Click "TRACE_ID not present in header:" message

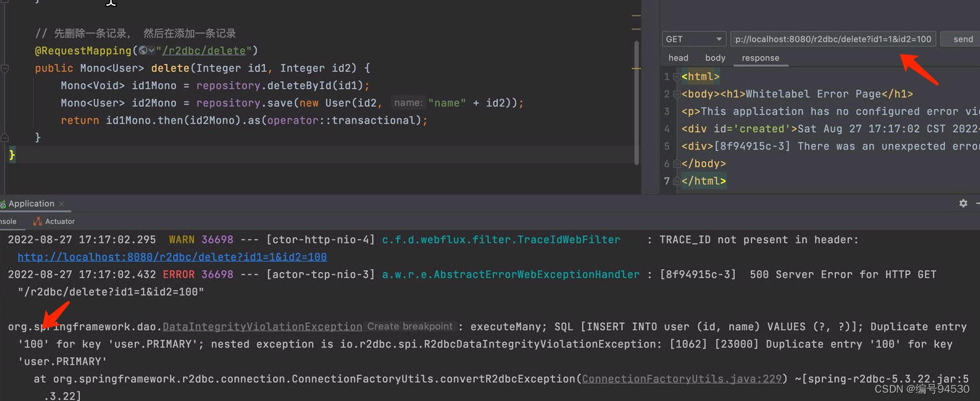tap(759, 240)
